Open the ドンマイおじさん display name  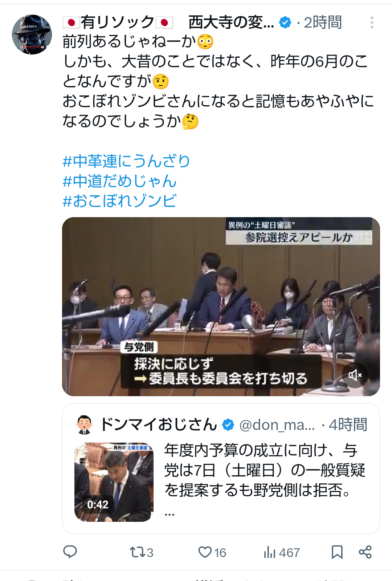coord(159,424)
